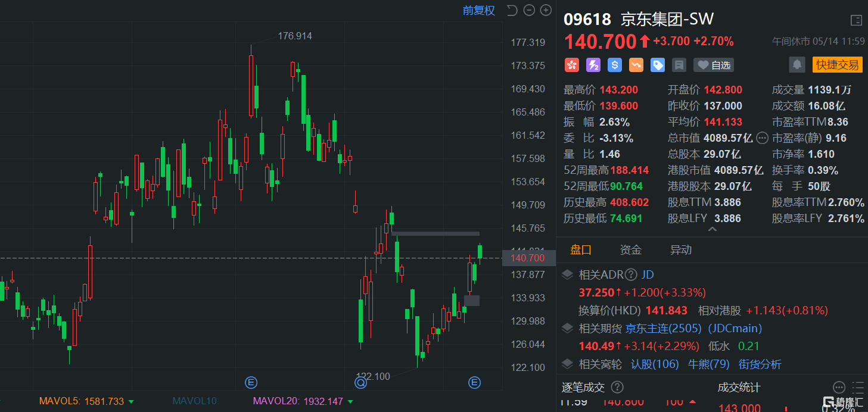The image size is (868, 412).
Task: Click the 140.700 current price axis tag
Action: point(530,258)
